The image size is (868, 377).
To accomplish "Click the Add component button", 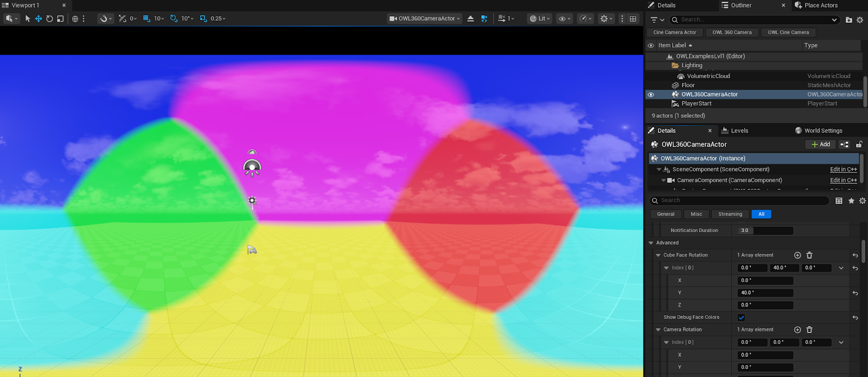I will [820, 144].
